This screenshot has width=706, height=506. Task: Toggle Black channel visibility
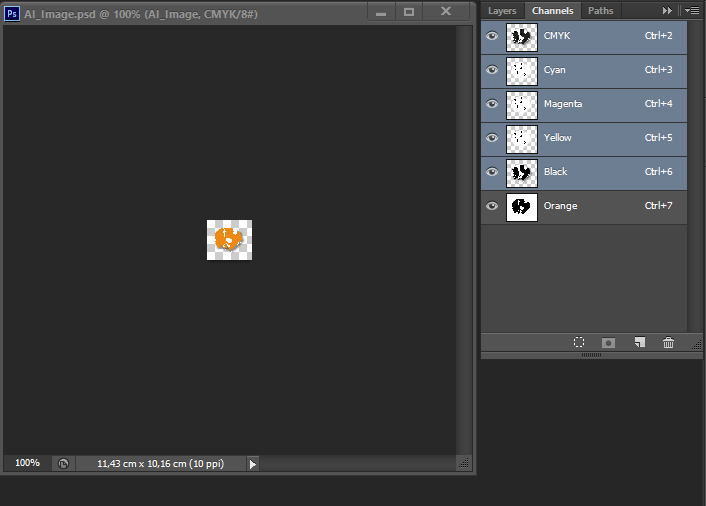492,172
